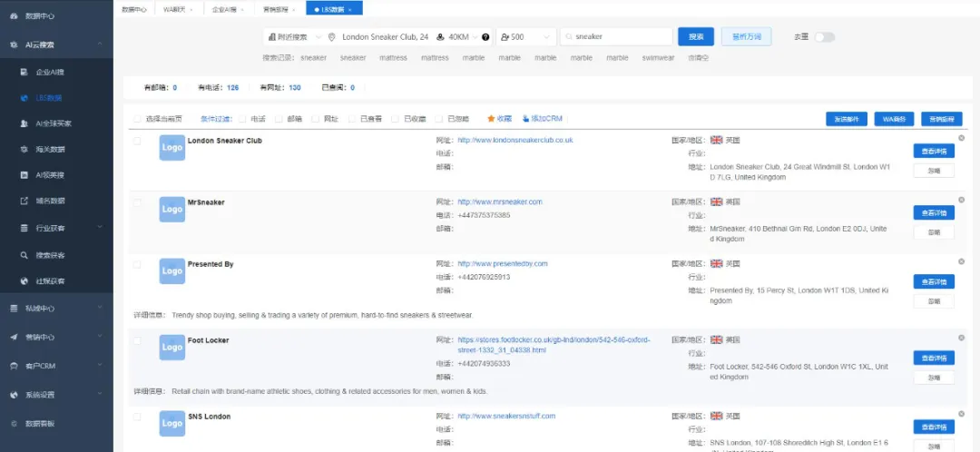Click the 域名数据 external-link icon
This screenshot has width=980, height=452.
click(x=24, y=201)
